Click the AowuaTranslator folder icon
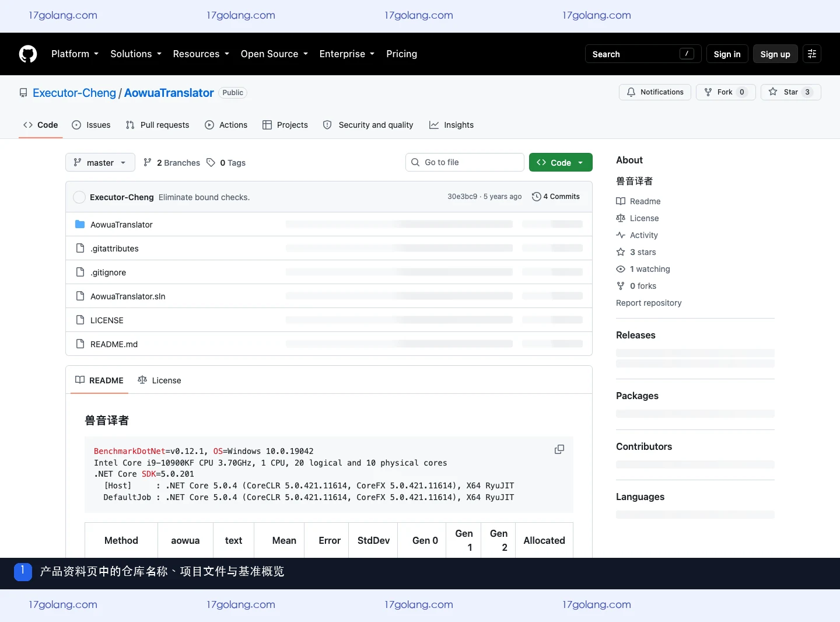 coord(80,224)
